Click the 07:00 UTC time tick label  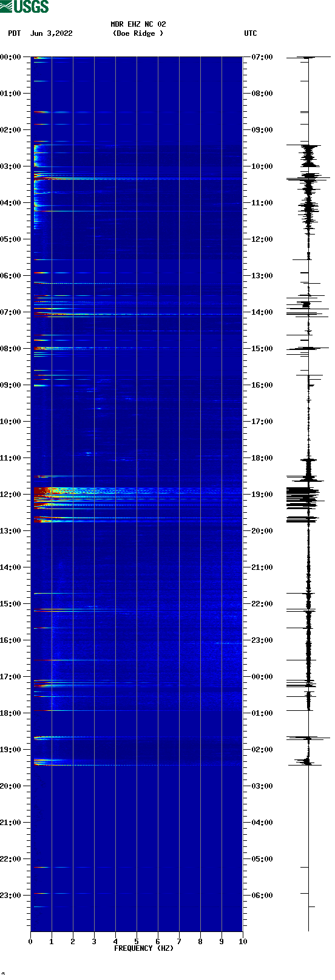(262, 57)
